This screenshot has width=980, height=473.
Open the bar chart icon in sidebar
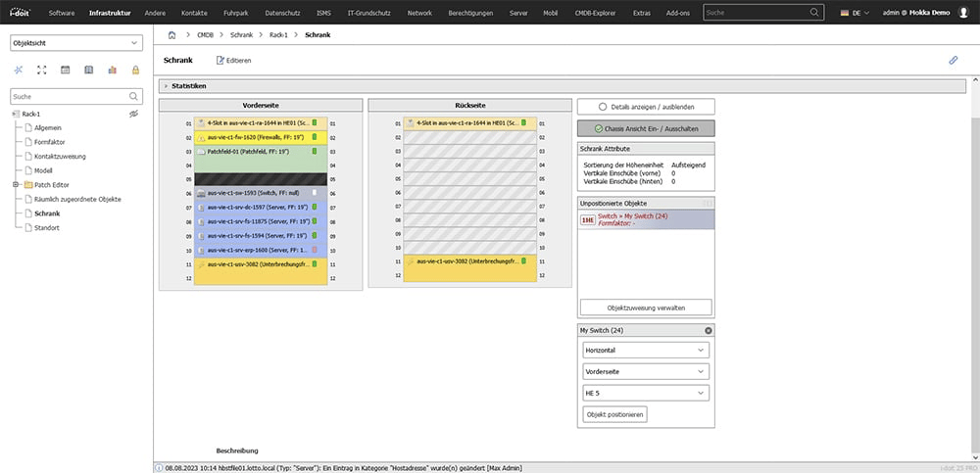click(x=111, y=71)
